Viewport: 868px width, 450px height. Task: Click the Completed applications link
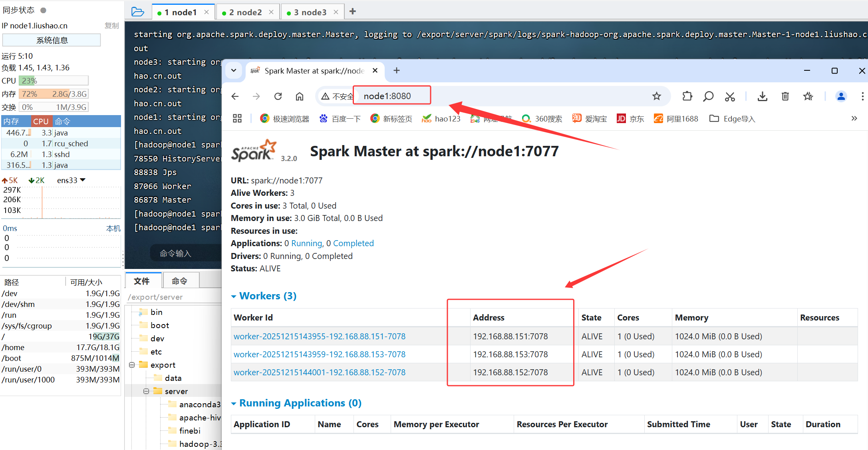coord(353,243)
